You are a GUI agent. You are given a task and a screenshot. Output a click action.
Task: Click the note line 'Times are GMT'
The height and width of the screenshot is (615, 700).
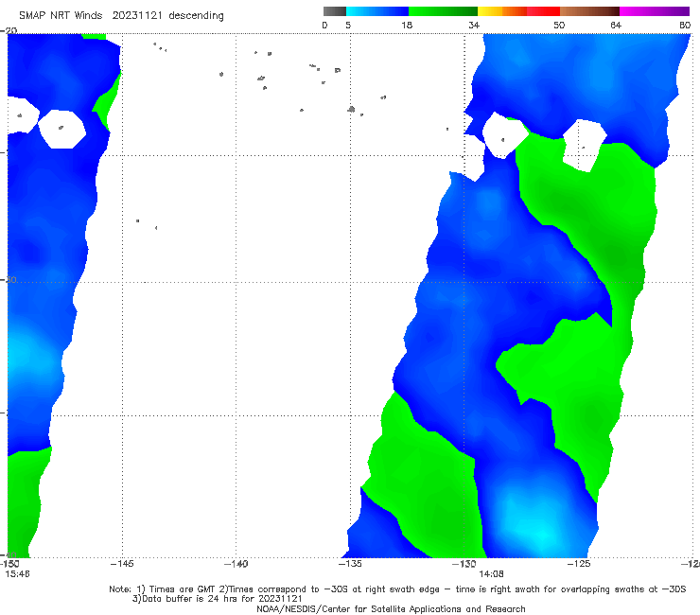(x=183, y=589)
